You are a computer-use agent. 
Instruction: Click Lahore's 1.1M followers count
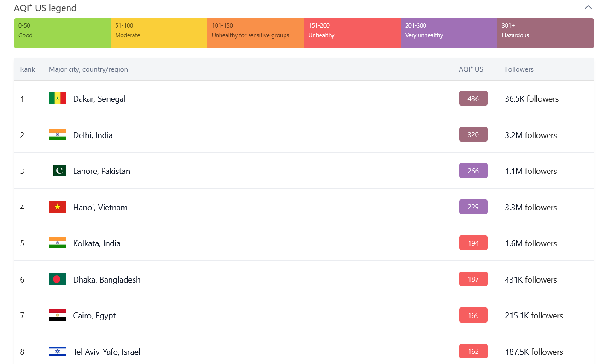pyautogui.click(x=531, y=171)
